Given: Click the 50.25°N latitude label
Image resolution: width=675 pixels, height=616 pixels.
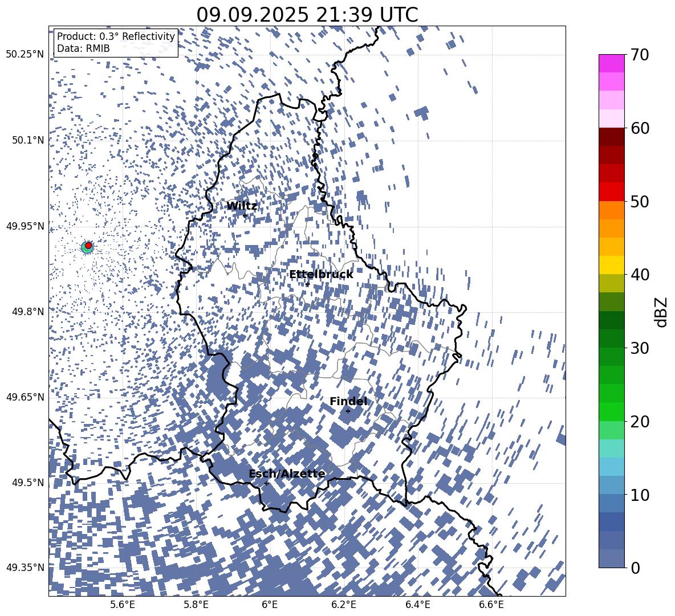Looking at the screenshot, I should coord(25,55).
